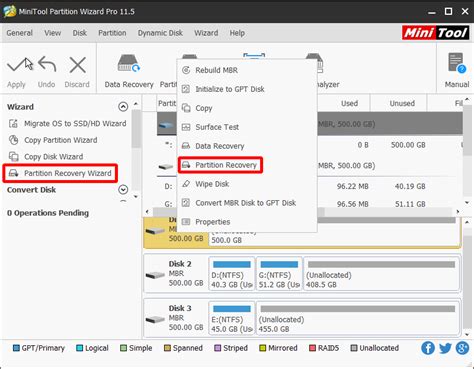474x369 pixels.
Task: Select the G:(NTFS) 51.2 GB partition block
Action: pos(279,274)
